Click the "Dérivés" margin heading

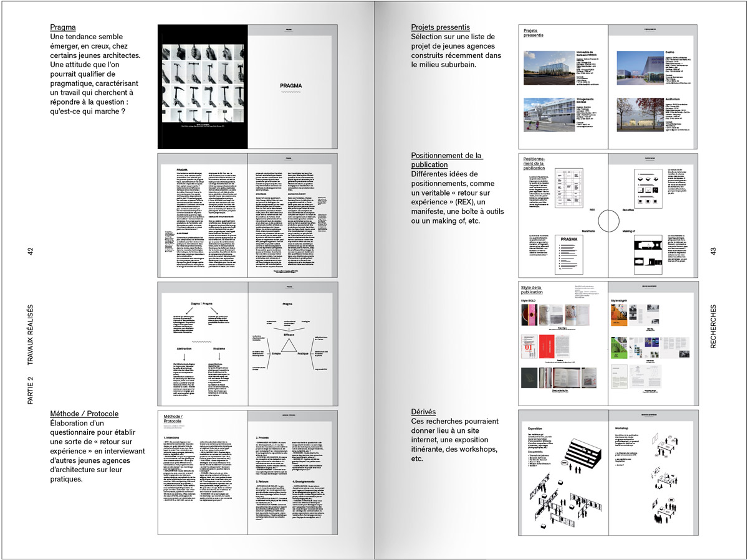(423, 412)
